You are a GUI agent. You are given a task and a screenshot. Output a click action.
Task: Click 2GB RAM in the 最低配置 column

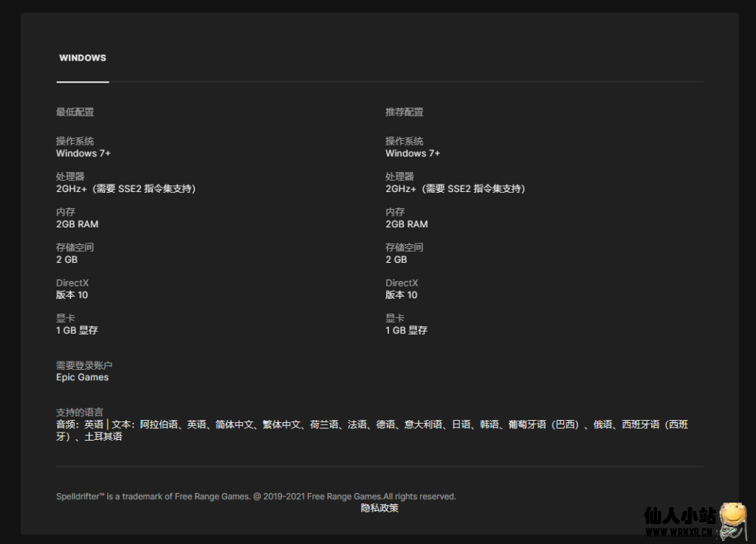(x=77, y=224)
